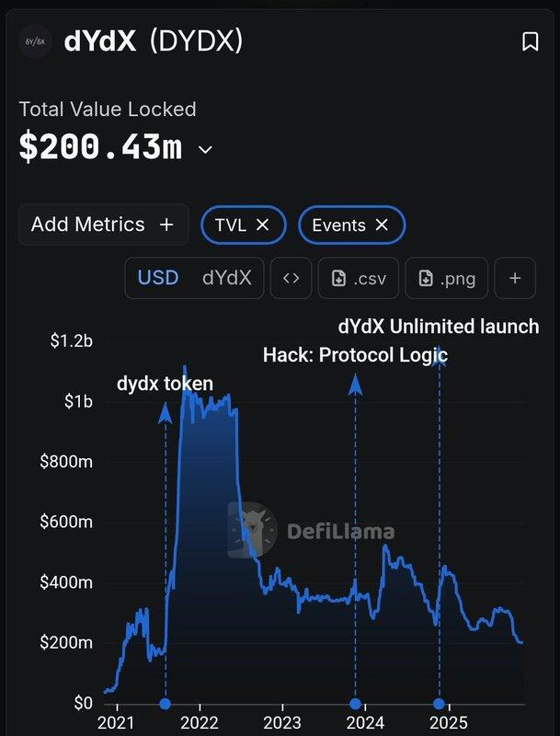Open the Add Metrics menu
The image size is (560, 736).
(x=103, y=224)
